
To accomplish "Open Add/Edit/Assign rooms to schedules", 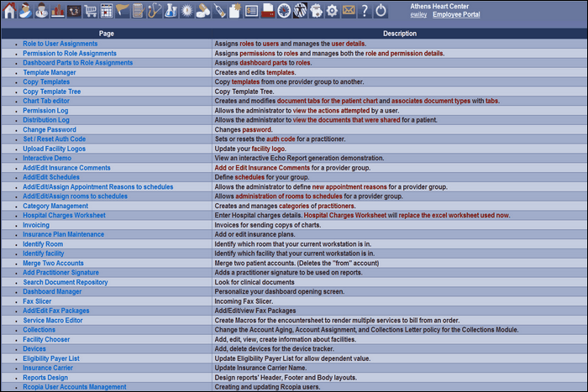I will coord(75,196).
